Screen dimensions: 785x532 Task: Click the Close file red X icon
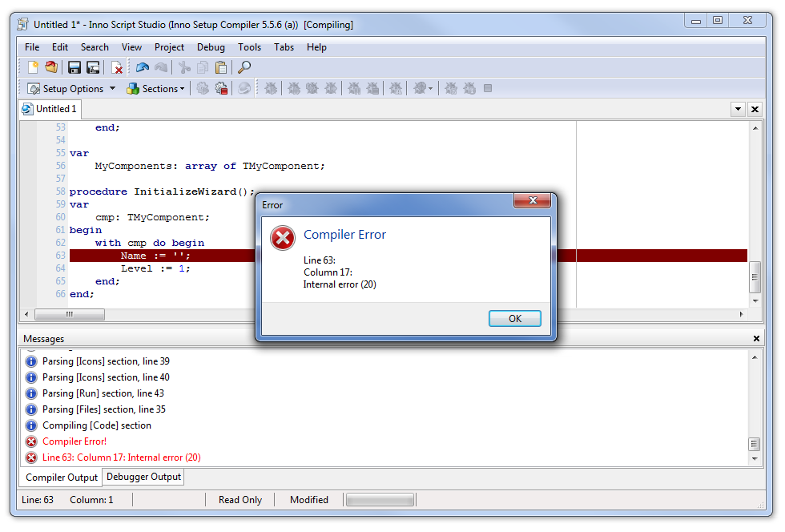pos(117,68)
